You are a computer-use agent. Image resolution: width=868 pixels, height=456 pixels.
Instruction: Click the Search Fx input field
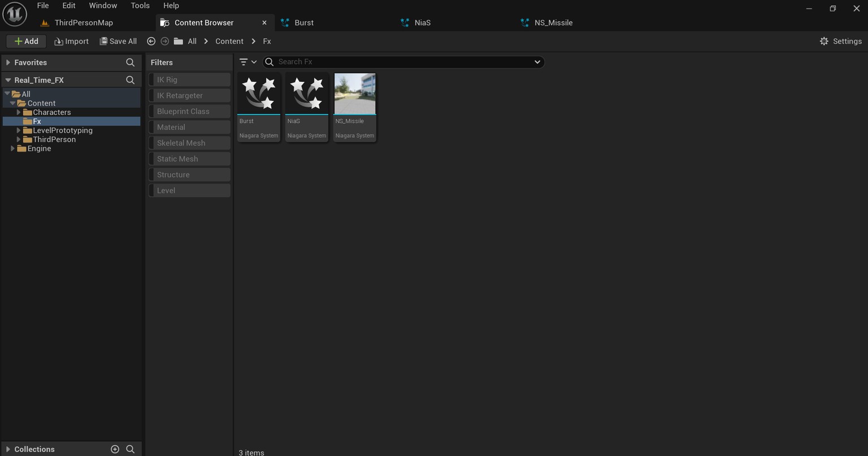403,62
